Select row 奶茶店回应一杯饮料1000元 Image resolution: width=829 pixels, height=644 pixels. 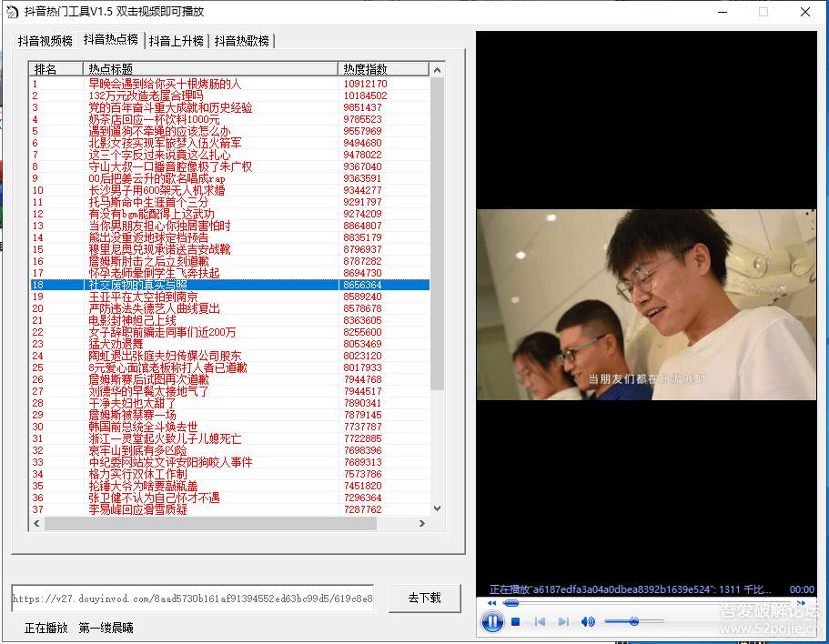coord(229,119)
